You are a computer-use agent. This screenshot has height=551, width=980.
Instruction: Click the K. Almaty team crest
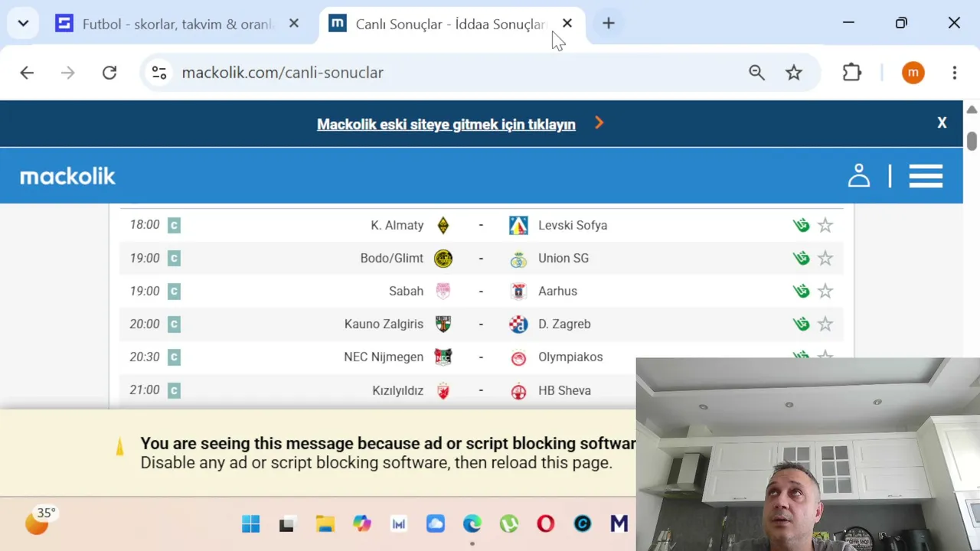click(443, 225)
